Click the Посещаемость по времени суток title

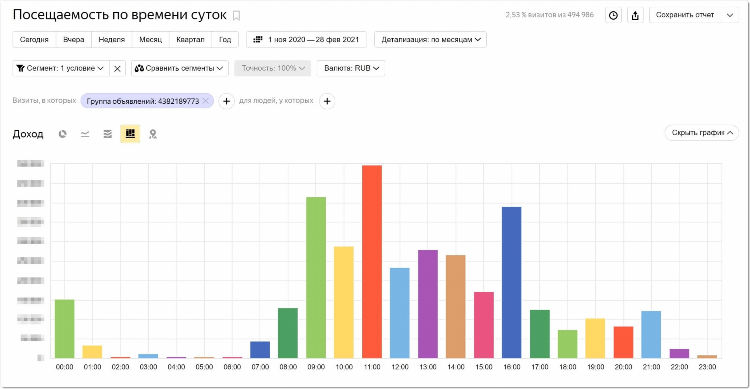pyautogui.click(x=120, y=15)
